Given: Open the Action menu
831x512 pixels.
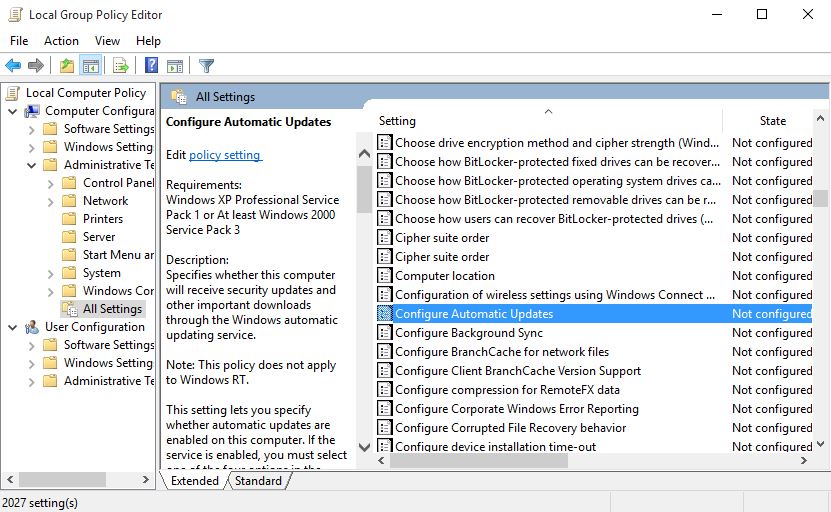Looking at the screenshot, I should tap(61, 41).
